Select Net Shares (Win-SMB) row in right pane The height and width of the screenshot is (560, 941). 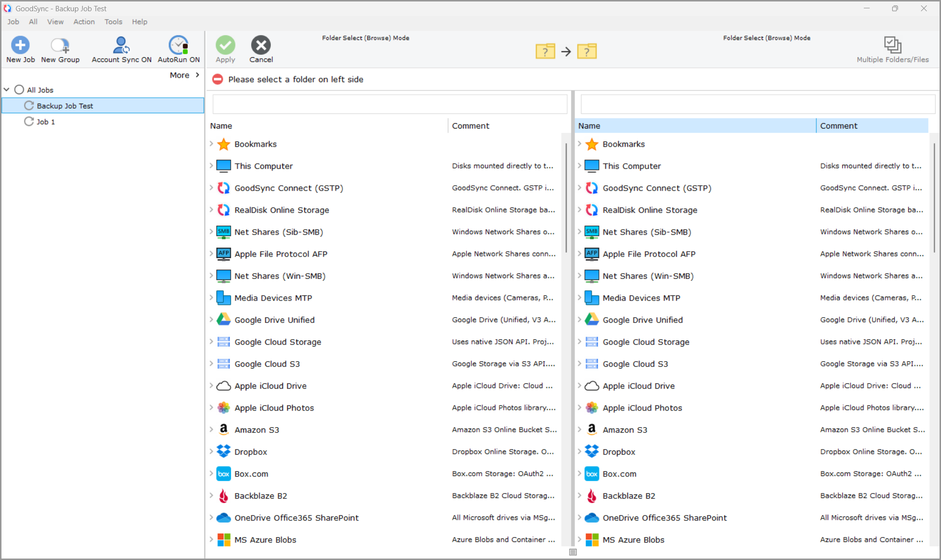coord(752,276)
